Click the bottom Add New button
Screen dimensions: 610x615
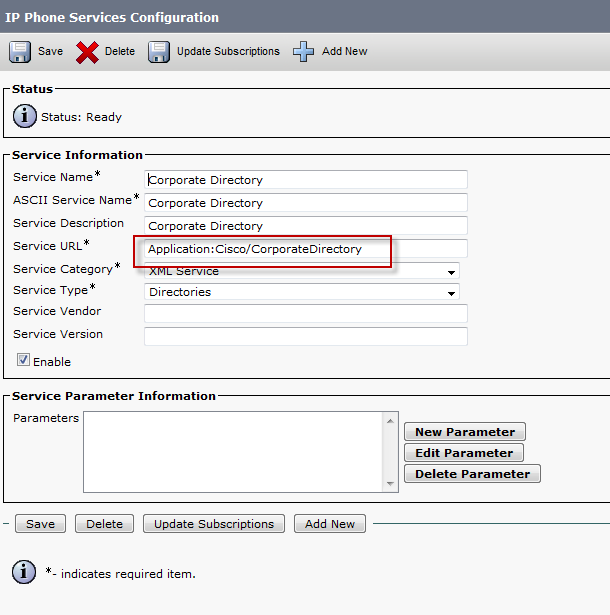[330, 524]
